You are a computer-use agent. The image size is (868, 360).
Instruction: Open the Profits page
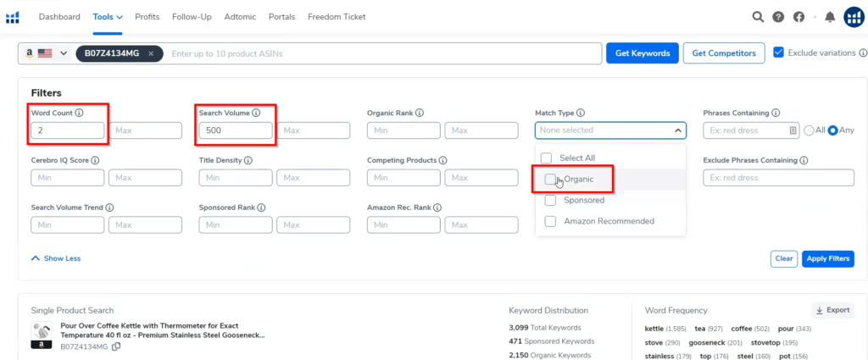click(147, 17)
